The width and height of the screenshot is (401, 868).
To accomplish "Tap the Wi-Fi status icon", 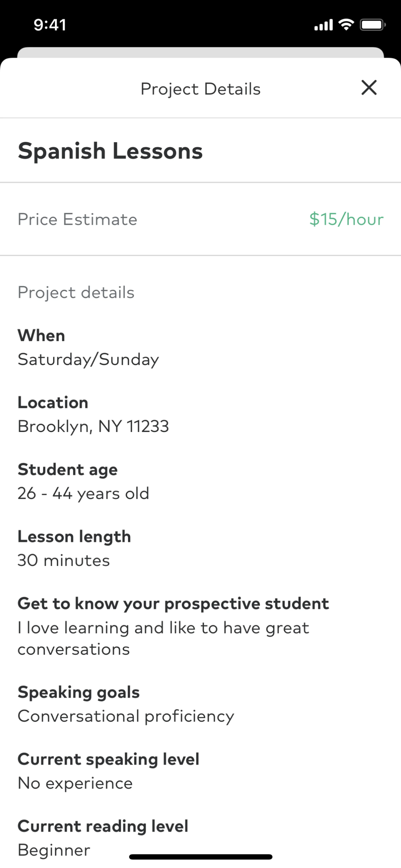I will pos(346,25).
